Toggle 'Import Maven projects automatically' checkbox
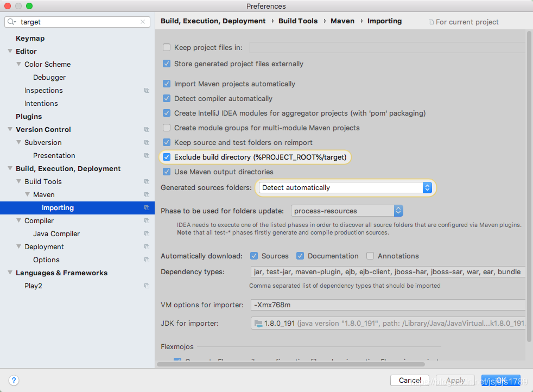This screenshot has height=392, width=533. (167, 84)
